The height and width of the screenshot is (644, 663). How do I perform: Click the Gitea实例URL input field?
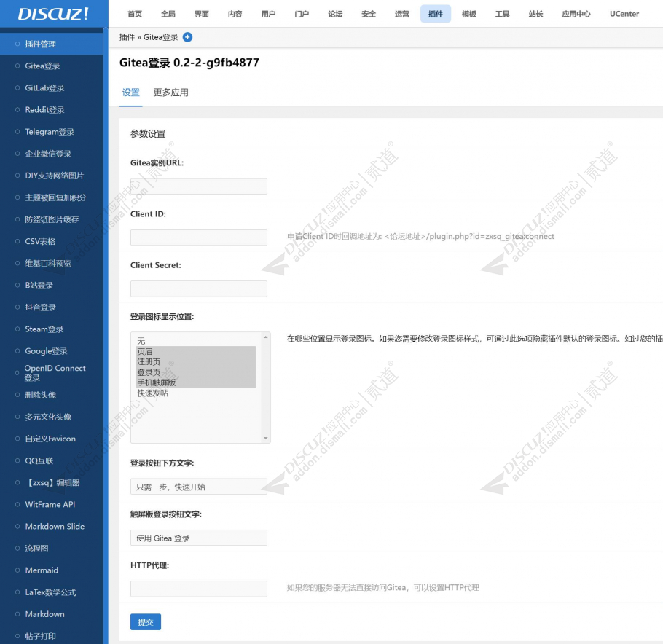pyautogui.click(x=199, y=186)
